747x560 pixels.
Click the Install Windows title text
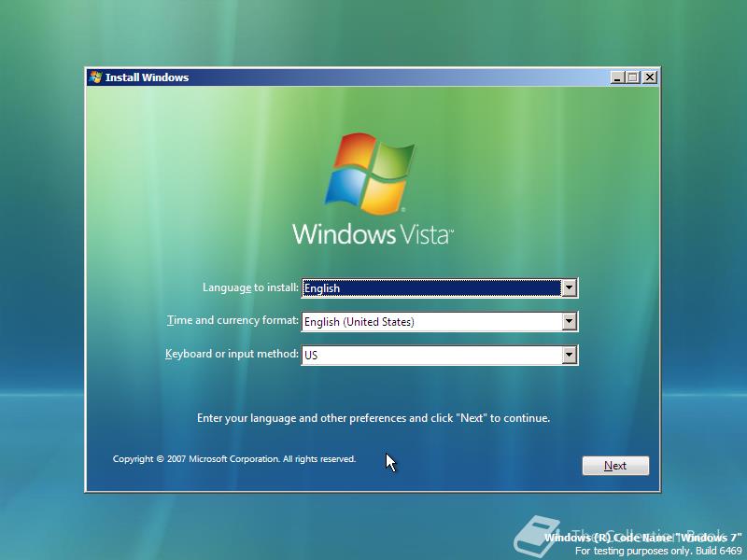pyautogui.click(x=147, y=77)
